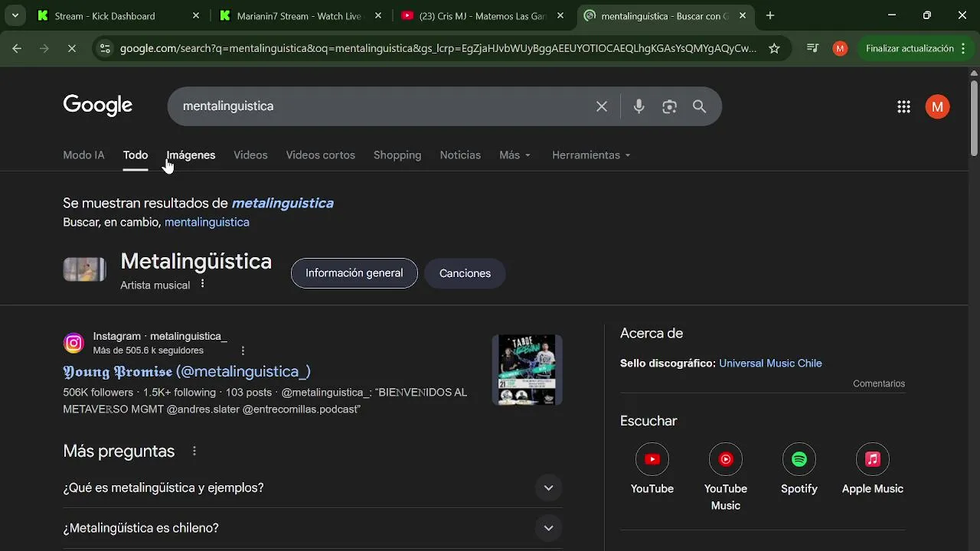Listen on YouTube Music icon
The width and height of the screenshot is (980, 551).
point(726,459)
